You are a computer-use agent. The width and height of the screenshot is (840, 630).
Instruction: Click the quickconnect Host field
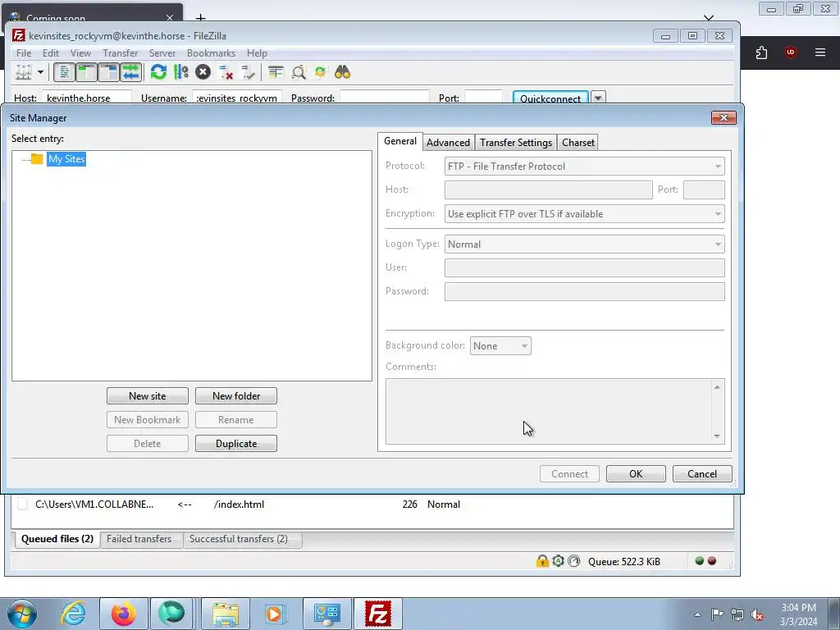(x=87, y=98)
